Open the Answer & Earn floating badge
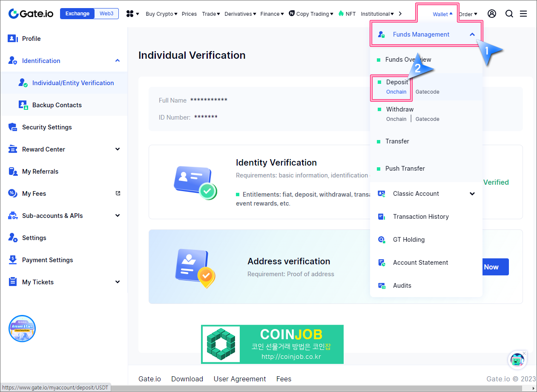 tap(22, 329)
